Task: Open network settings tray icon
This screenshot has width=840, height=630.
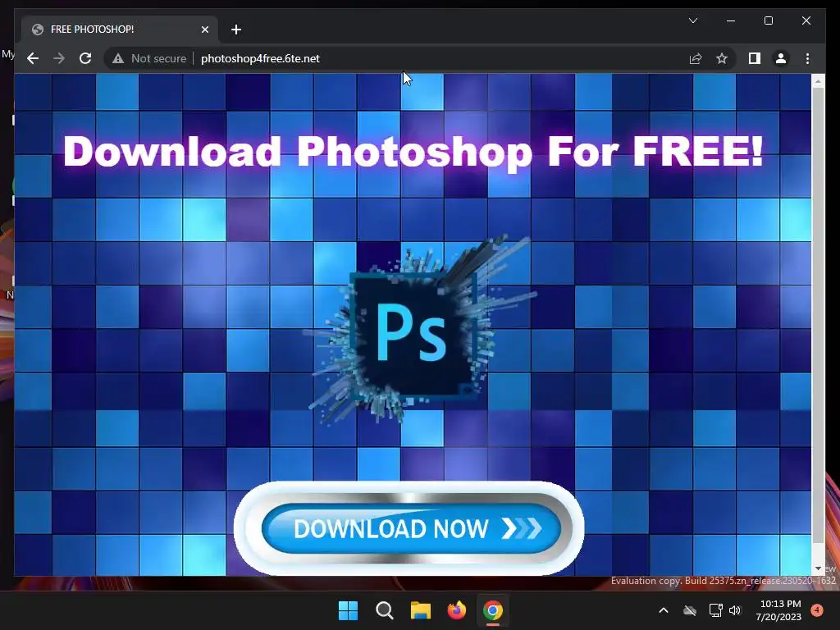Action: click(x=715, y=610)
